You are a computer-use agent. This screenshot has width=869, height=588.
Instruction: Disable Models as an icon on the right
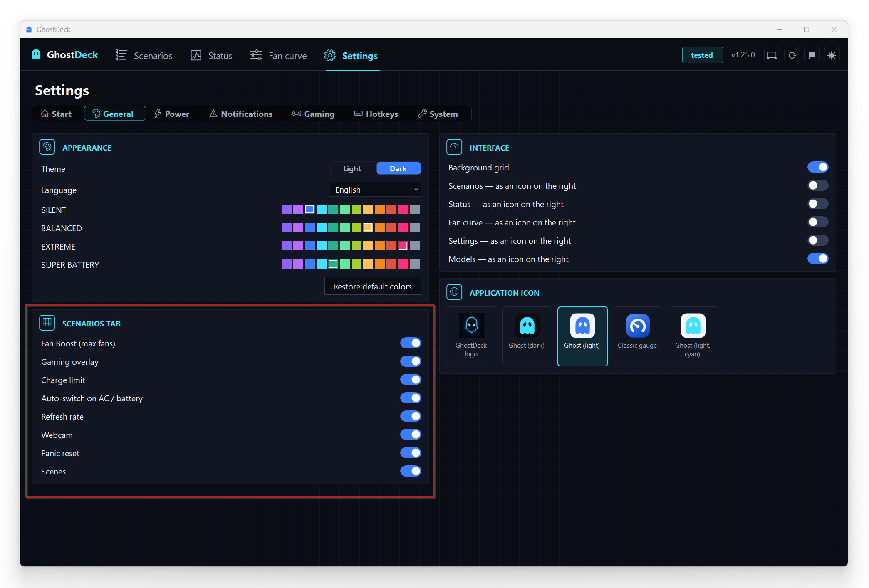click(818, 259)
